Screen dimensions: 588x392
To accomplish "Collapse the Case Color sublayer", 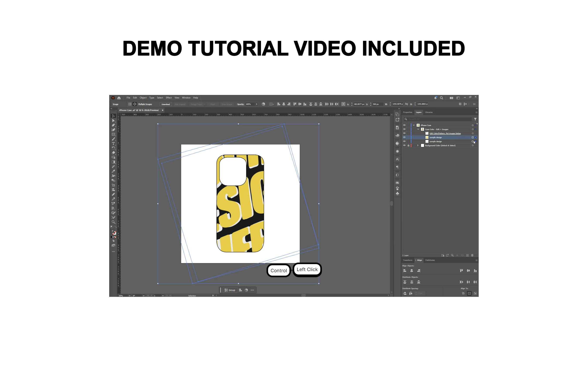I will 418,129.
